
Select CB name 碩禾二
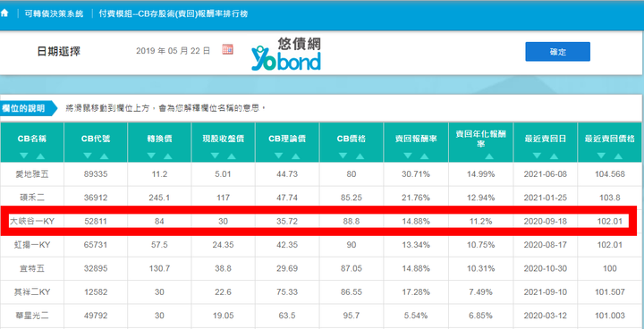[32, 198]
